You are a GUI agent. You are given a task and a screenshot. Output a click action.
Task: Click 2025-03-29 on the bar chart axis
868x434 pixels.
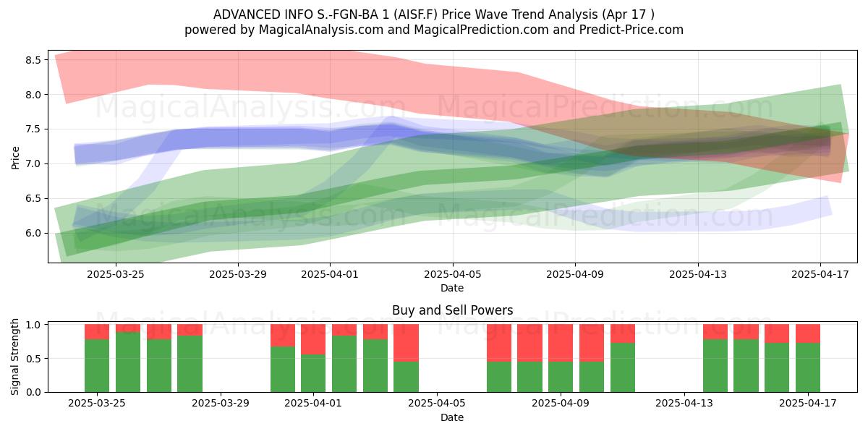coord(220,404)
